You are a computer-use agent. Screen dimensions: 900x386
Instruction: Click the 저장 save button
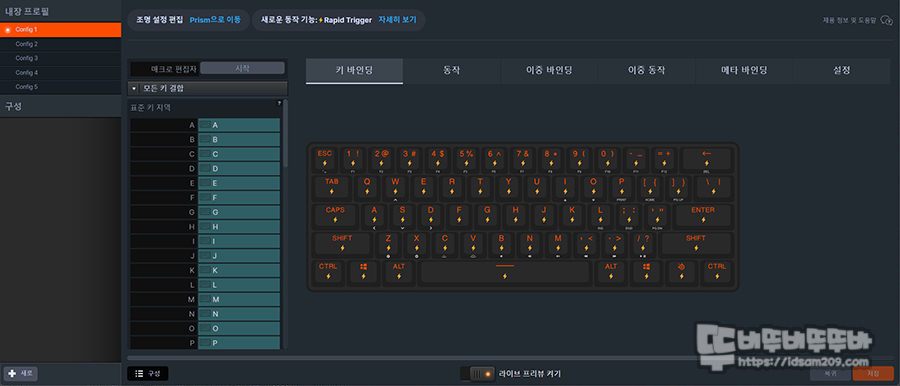(873, 373)
